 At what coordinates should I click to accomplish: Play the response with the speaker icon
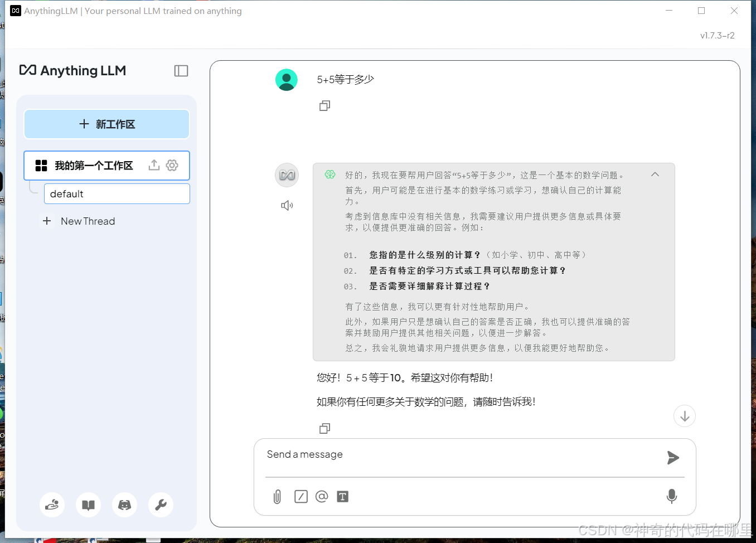[x=287, y=206]
